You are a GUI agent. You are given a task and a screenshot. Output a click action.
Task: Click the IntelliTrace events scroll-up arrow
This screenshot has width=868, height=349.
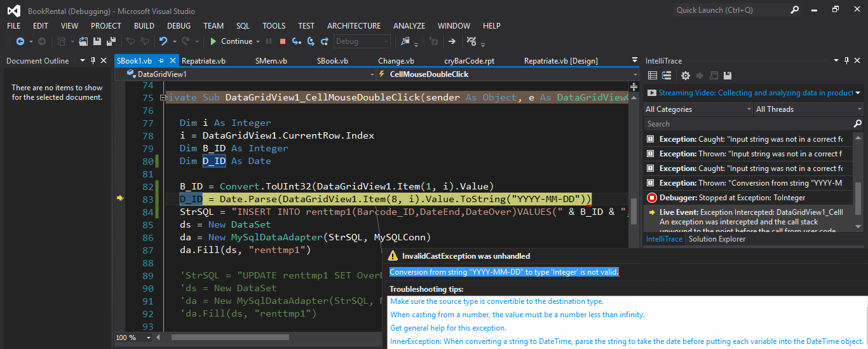tap(859, 137)
